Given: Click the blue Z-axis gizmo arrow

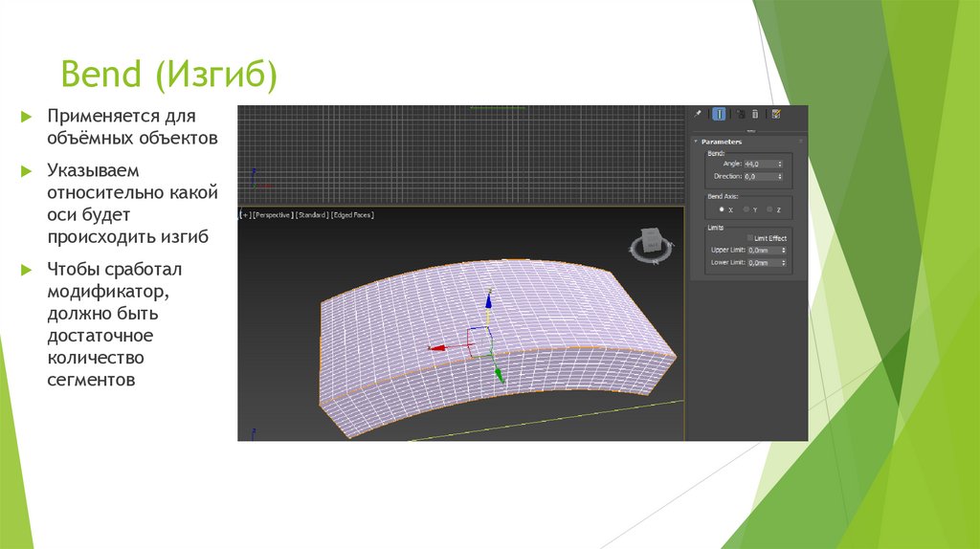Looking at the screenshot, I should coord(488,300).
